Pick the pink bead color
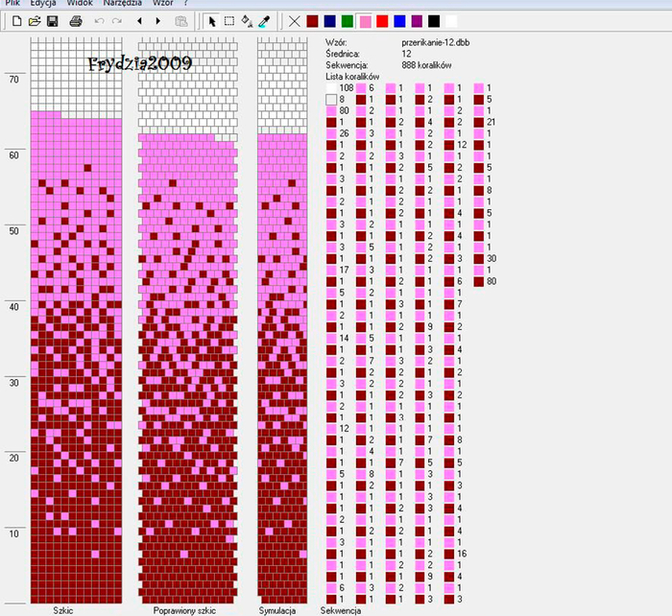 [365, 21]
